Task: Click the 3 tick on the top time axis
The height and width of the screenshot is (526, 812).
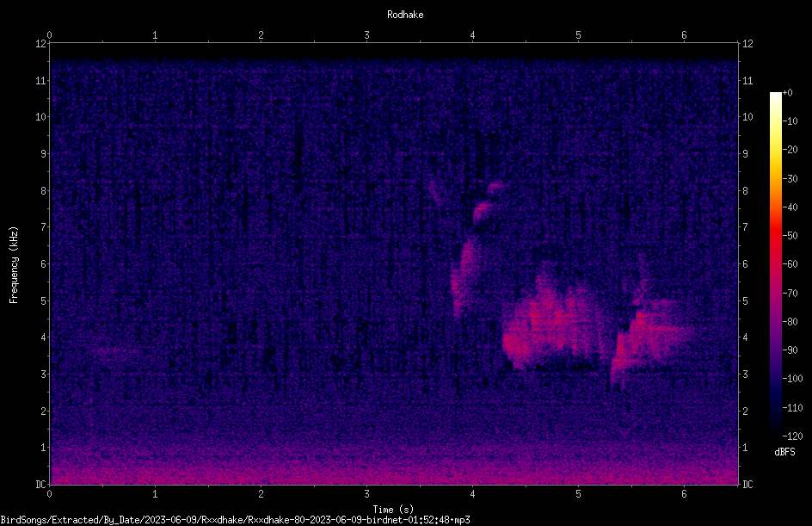Action: (366, 35)
